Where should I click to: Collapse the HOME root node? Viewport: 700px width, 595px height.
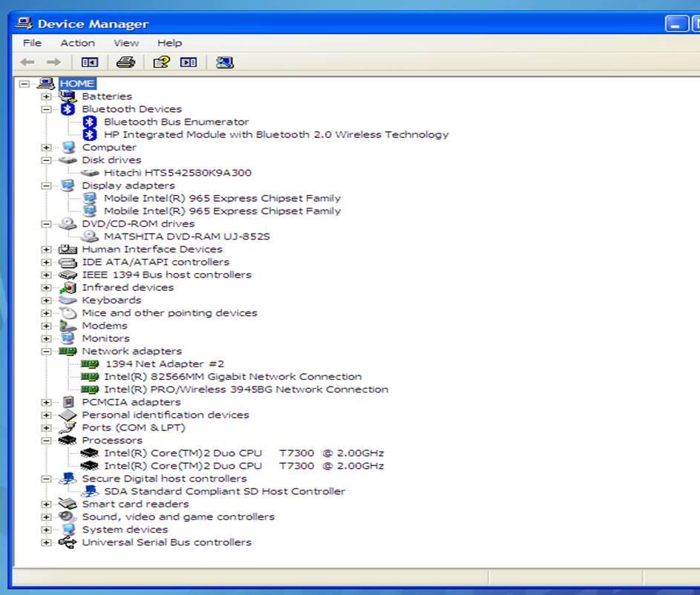tap(24, 84)
